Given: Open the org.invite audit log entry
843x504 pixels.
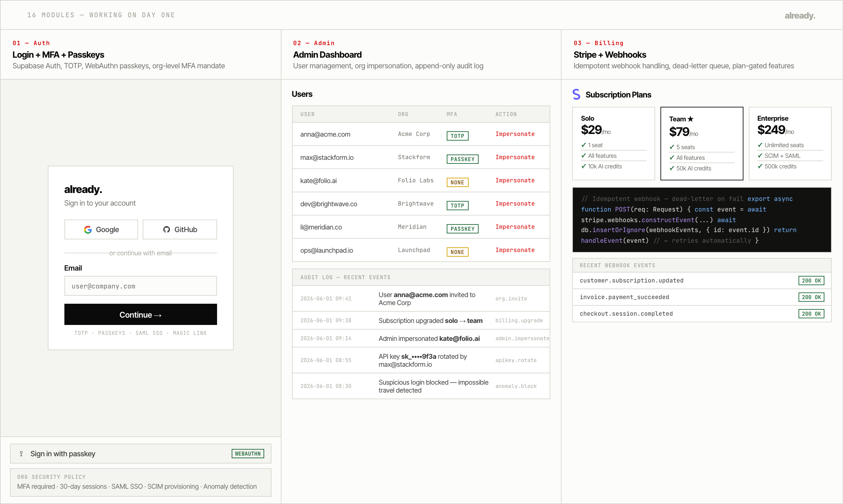Looking at the screenshot, I should point(421,298).
